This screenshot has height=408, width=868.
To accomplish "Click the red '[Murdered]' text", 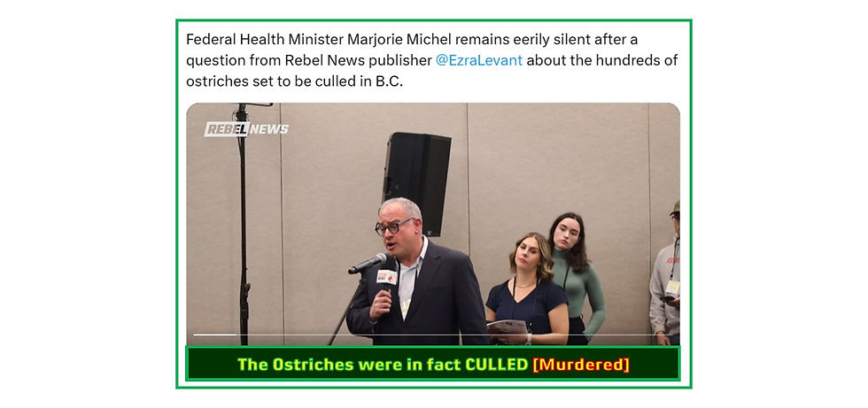I will tap(581, 365).
